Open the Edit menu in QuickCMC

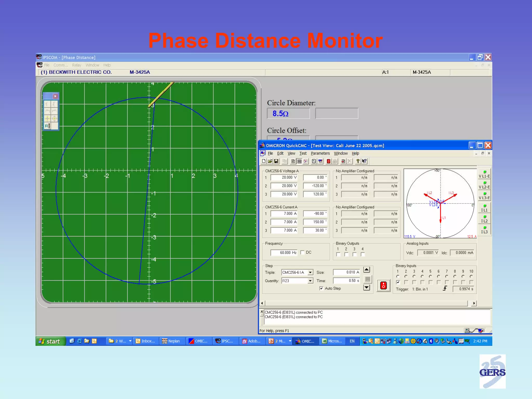[280, 153]
